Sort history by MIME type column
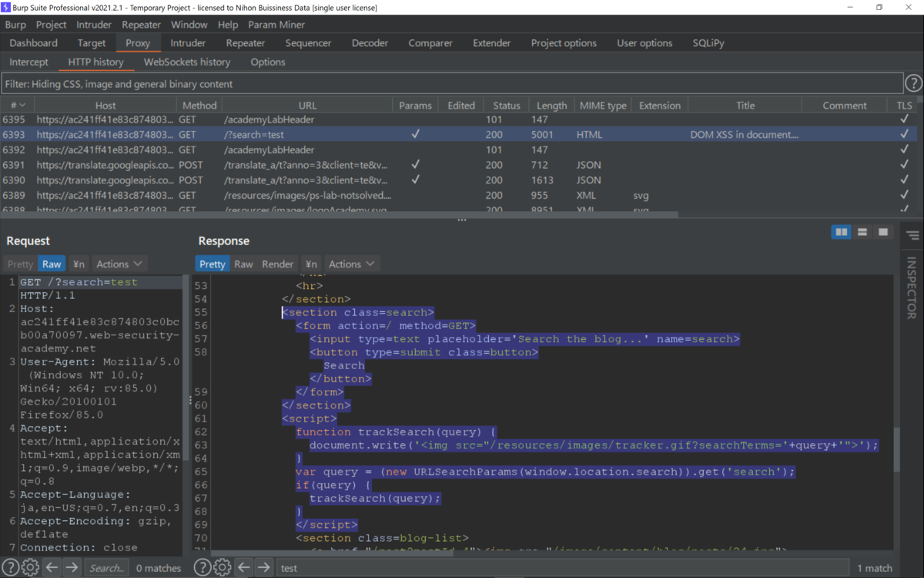 [603, 105]
